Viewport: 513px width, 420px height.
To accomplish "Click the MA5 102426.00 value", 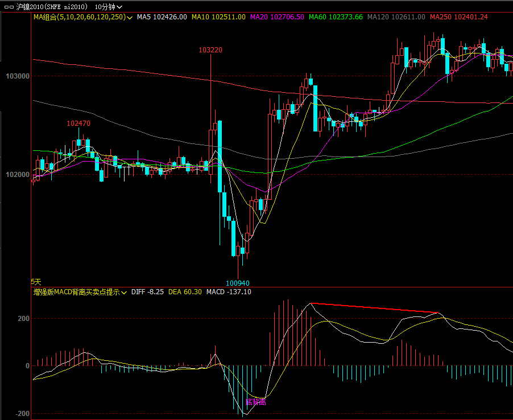I will tap(162, 17).
